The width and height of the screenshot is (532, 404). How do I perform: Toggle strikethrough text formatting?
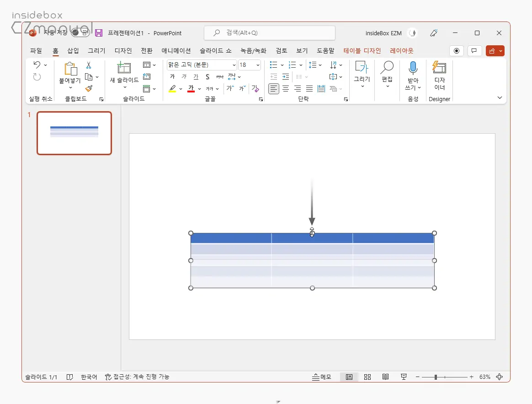point(220,77)
